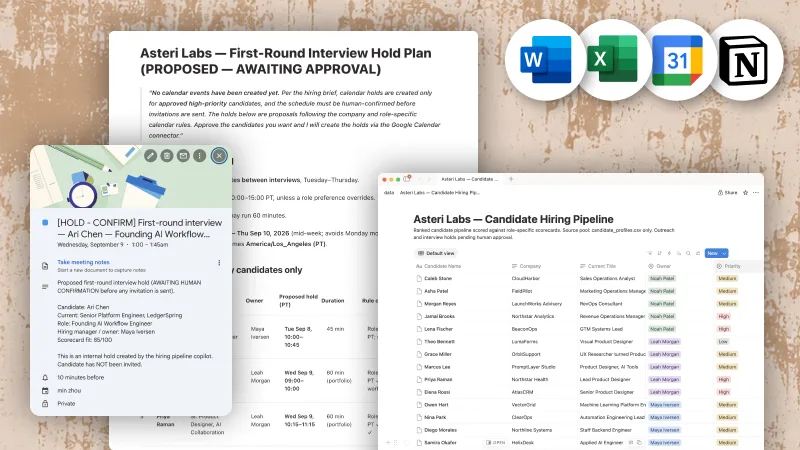800x450 pixels.
Task: Open the Notion app icon
Action: 743,60
